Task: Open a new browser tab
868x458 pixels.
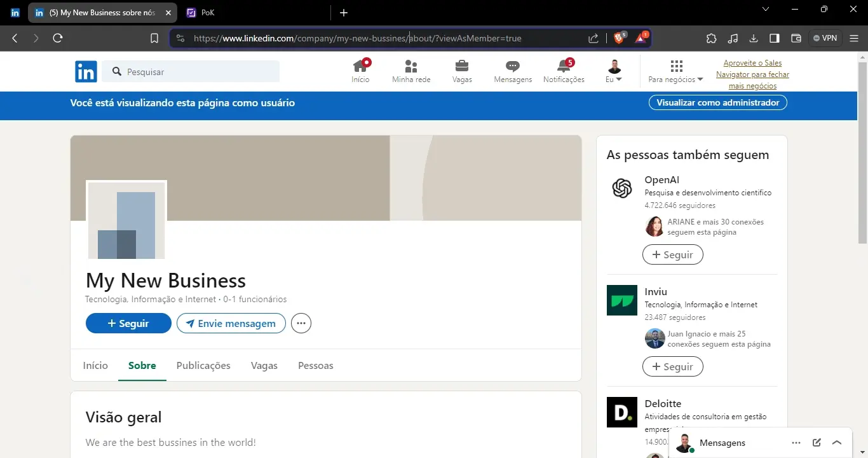Action: [x=344, y=12]
